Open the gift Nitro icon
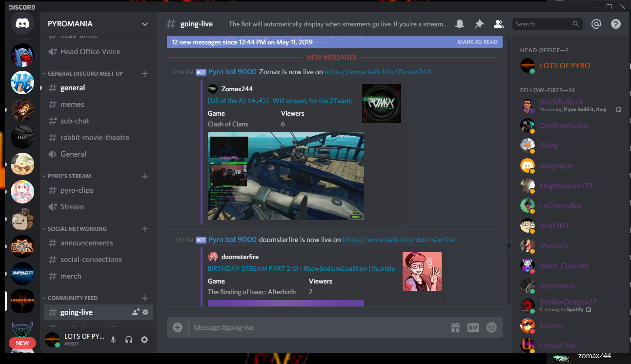This screenshot has width=631, height=364. 455,327
